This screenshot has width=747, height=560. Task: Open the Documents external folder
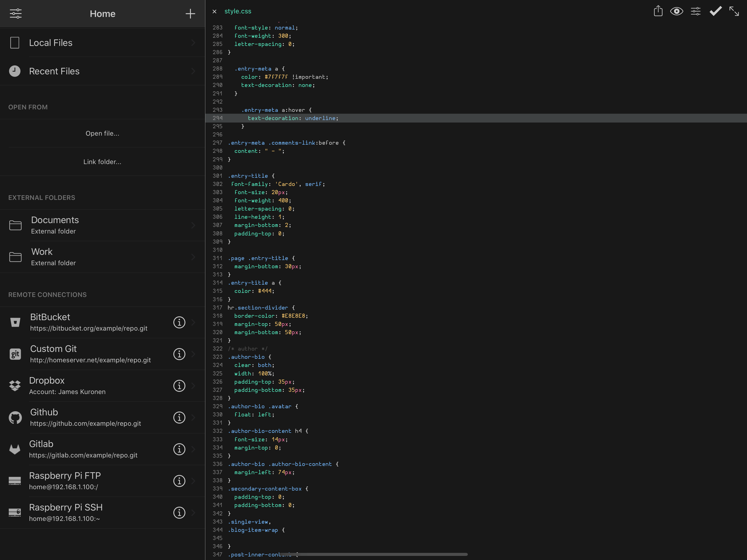coord(102,225)
